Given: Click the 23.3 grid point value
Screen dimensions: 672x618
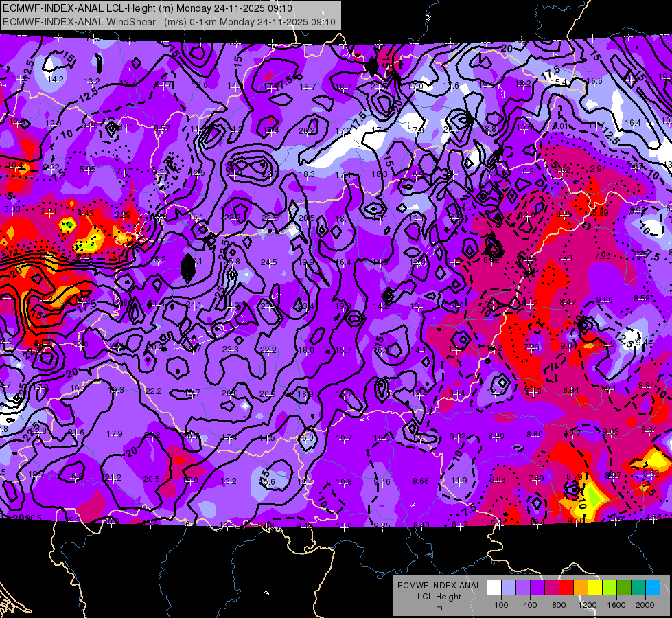Looking at the screenshot, I should point(230,350).
